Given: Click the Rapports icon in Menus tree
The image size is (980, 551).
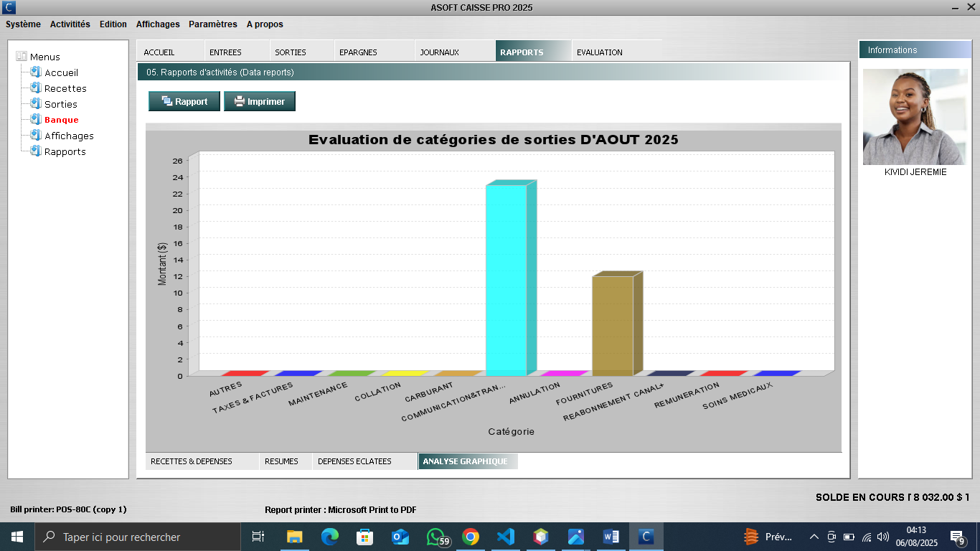Looking at the screenshot, I should click(35, 151).
